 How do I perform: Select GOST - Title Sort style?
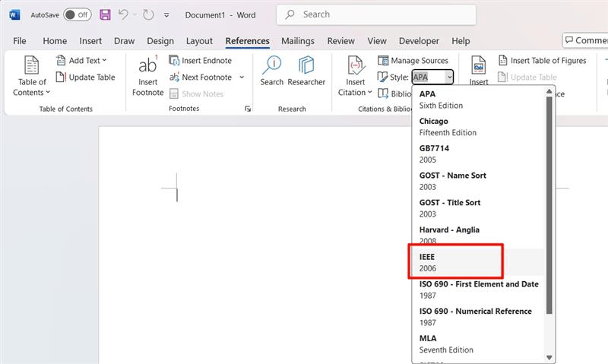(x=478, y=208)
